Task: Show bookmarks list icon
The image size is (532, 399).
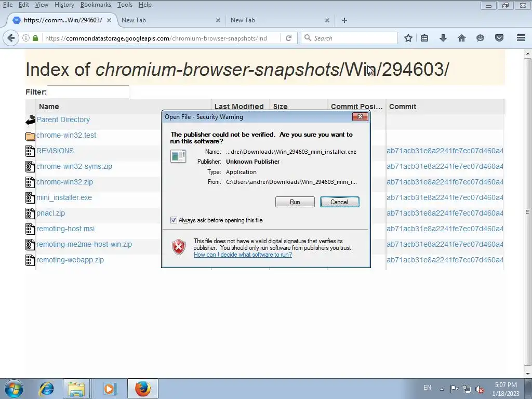Action: (424, 38)
